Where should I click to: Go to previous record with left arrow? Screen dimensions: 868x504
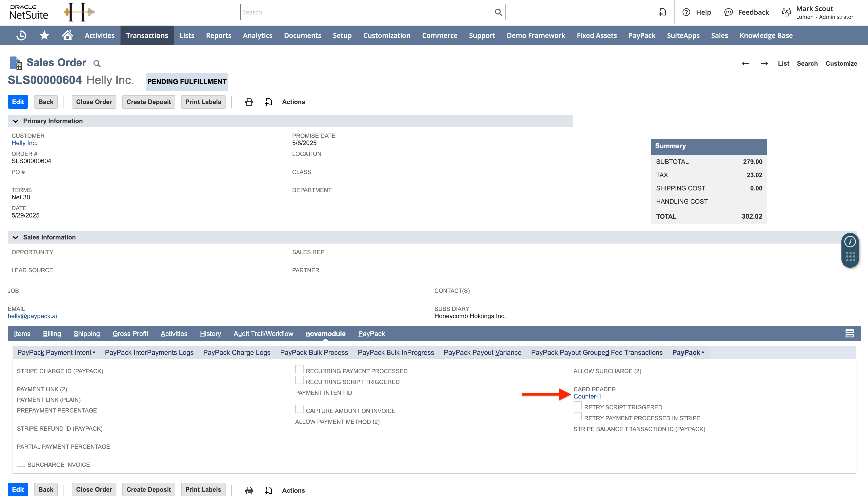745,63
